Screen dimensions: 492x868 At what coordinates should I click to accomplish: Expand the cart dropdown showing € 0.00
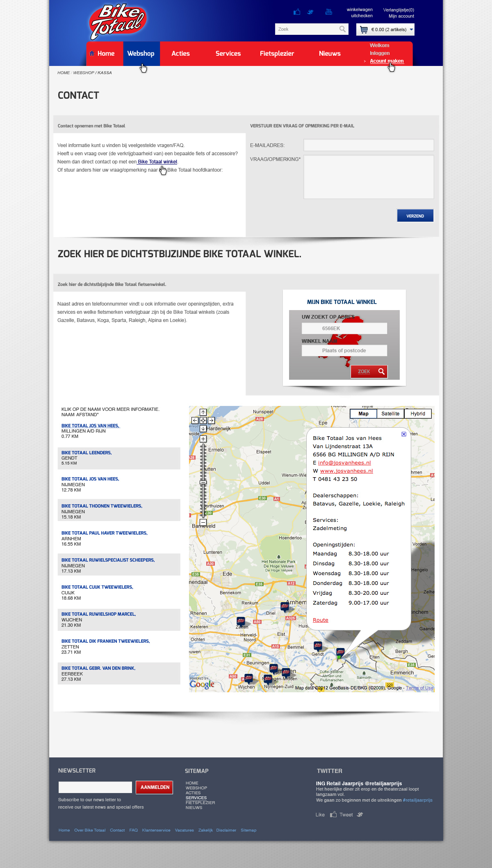click(x=411, y=29)
